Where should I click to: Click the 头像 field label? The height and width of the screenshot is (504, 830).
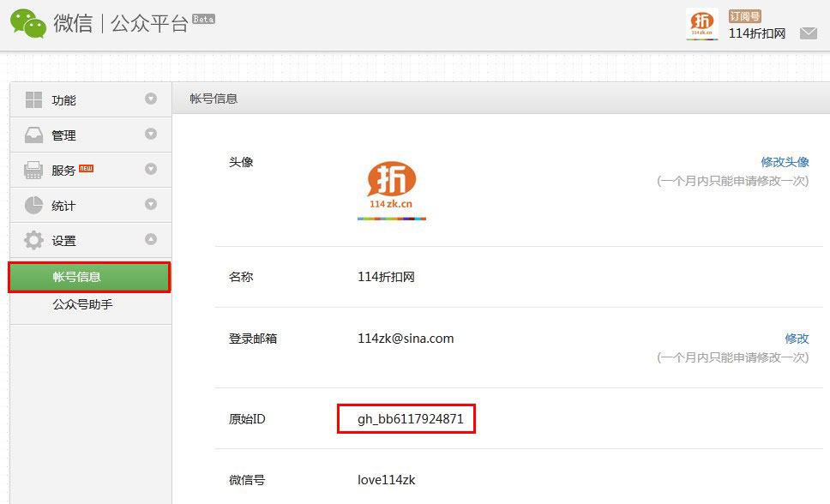coord(241,162)
